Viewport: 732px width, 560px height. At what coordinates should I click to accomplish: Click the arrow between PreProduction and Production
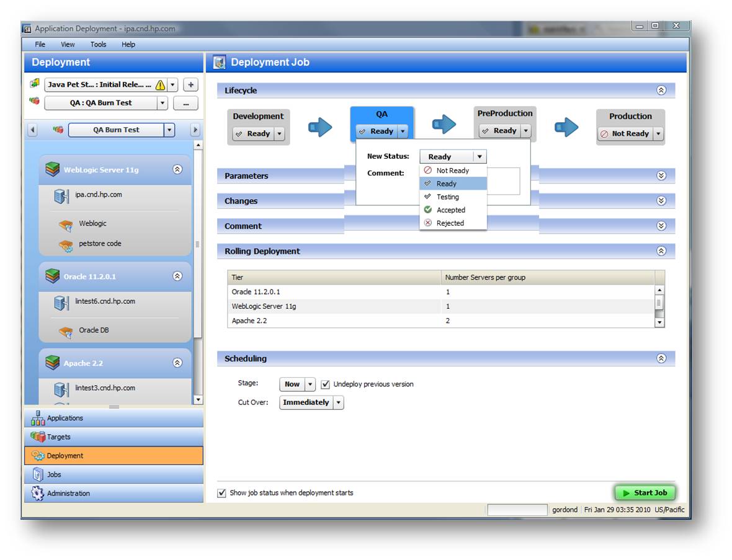tap(566, 127)
